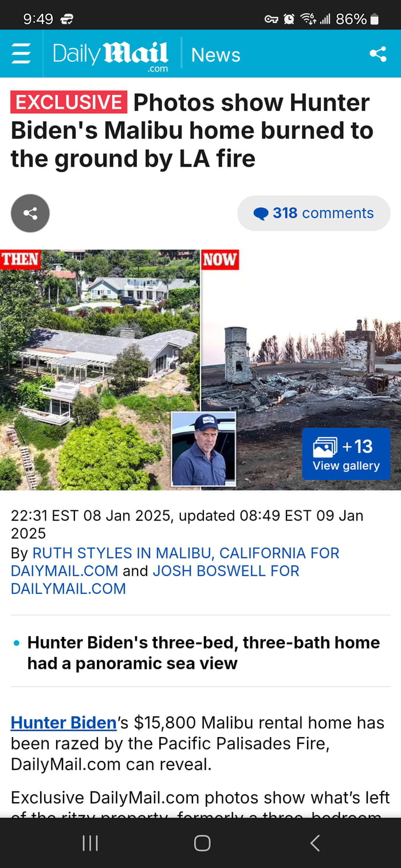401x868 pixels.
Task: Tap Android home button
Action: (x=202, y=843)
